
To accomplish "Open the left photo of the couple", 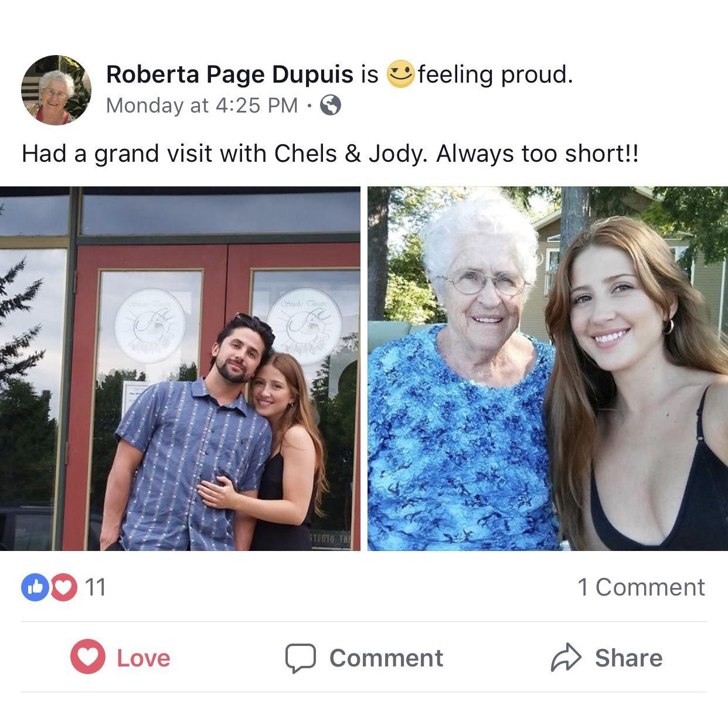I will click(180, 369).
